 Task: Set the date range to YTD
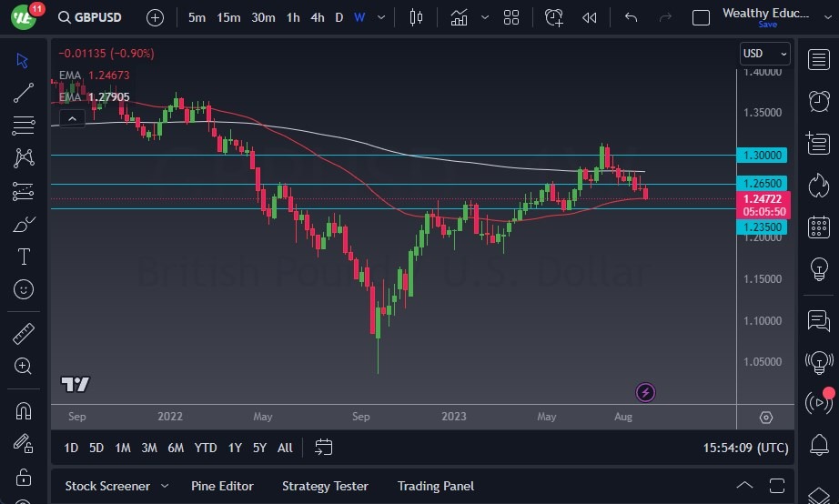pyautogui.click(x=206, y=448)
